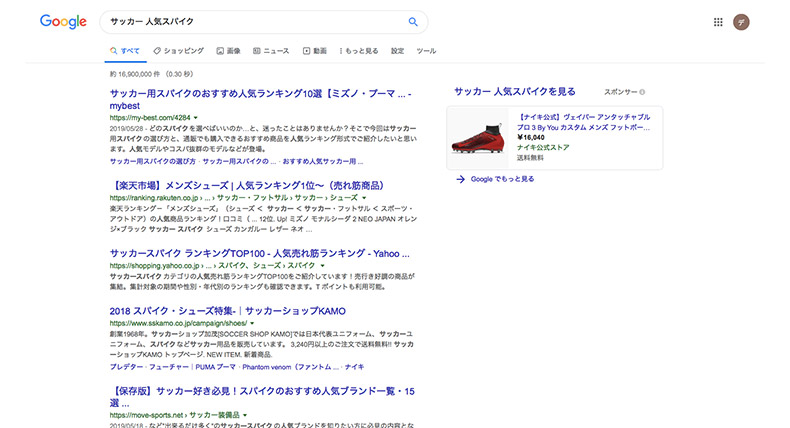Click the サッカー用スパイクの ... sitelink

point(239,161)
